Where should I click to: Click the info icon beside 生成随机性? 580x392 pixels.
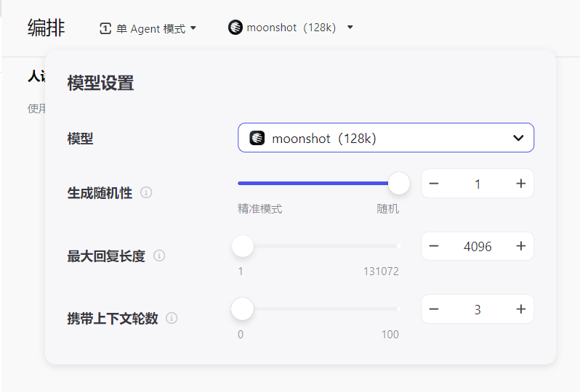point(146,193)
